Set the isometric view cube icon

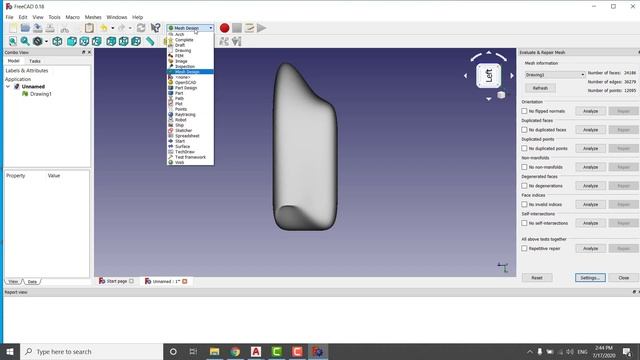[57, 41]
